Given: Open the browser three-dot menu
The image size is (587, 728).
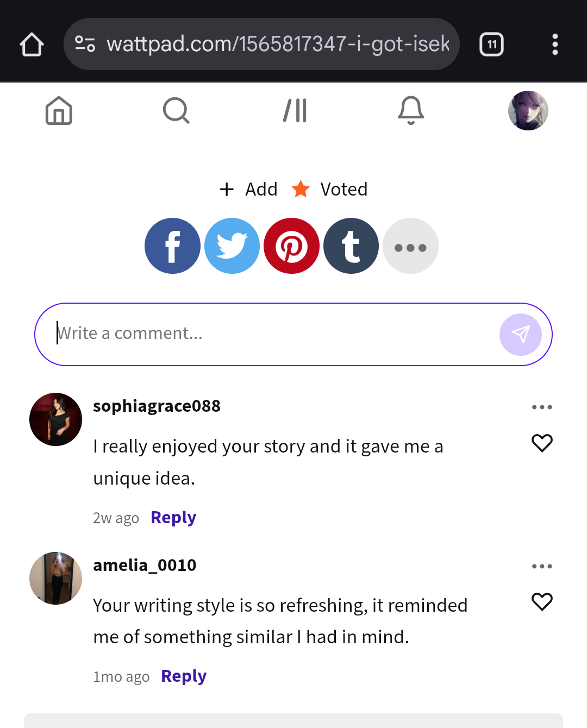Looking at the screenshot, I should [555, 45].
